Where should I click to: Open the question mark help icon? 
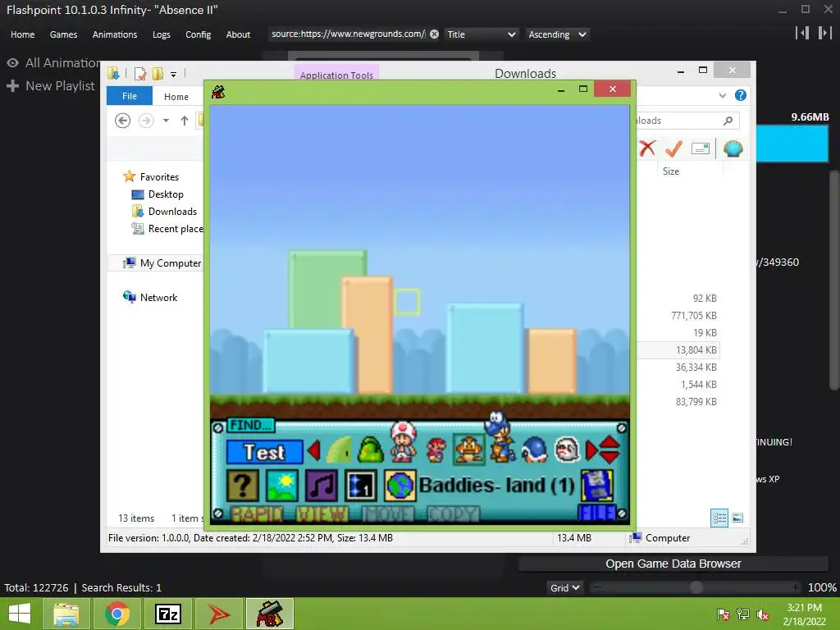tap(242, 486)
